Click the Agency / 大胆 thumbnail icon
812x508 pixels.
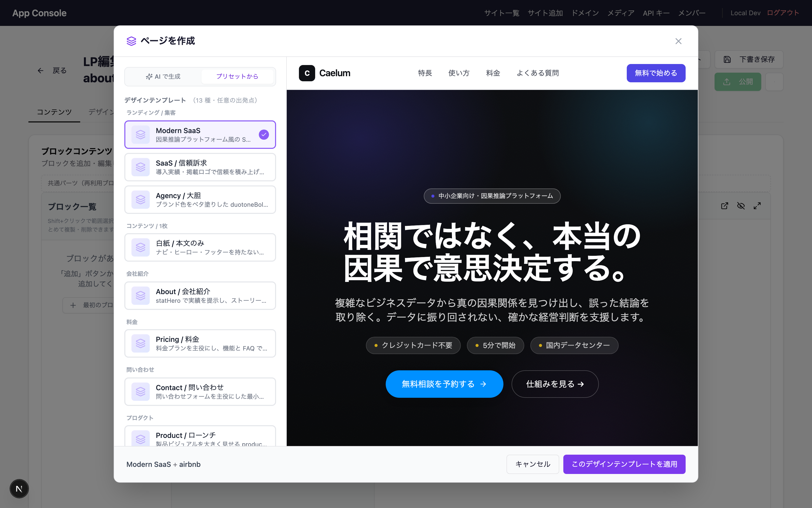coord(141,200)
